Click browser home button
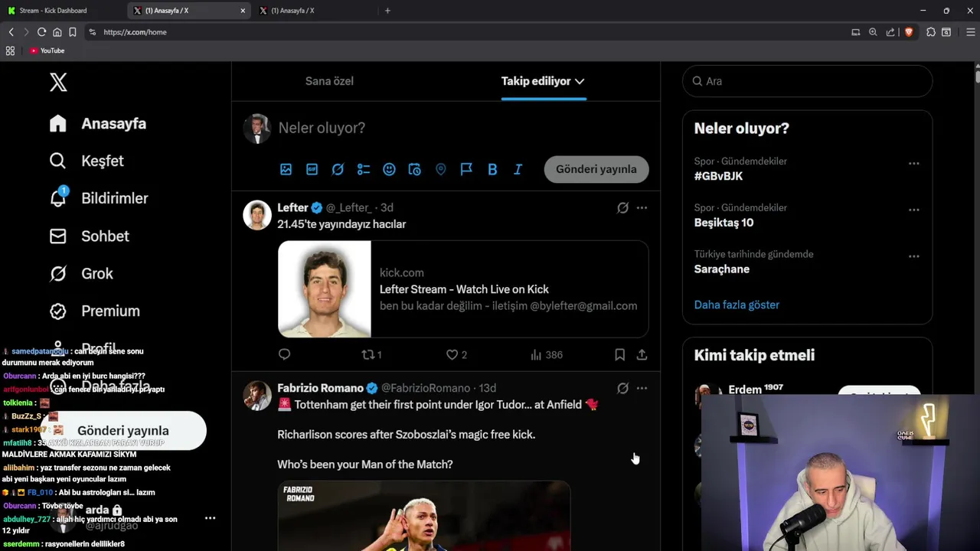This screenshot has height=551, width=980. [x=57, y=32]
